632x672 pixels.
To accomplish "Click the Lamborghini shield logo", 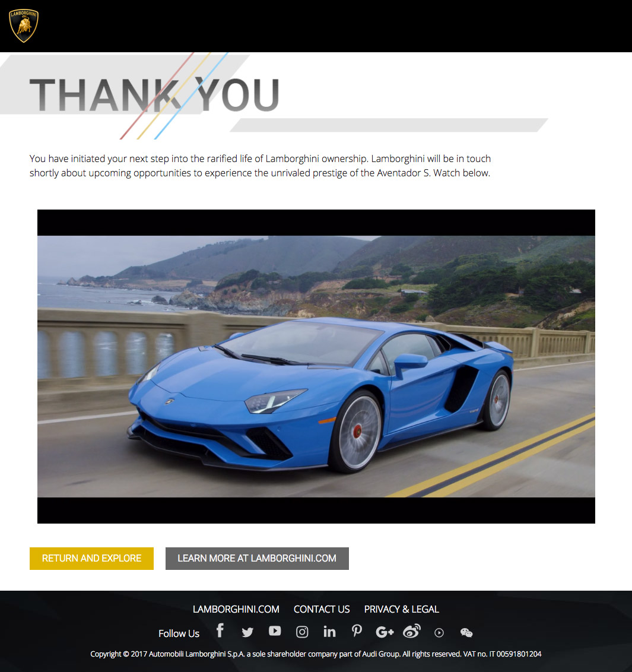I will coord(24,26).
